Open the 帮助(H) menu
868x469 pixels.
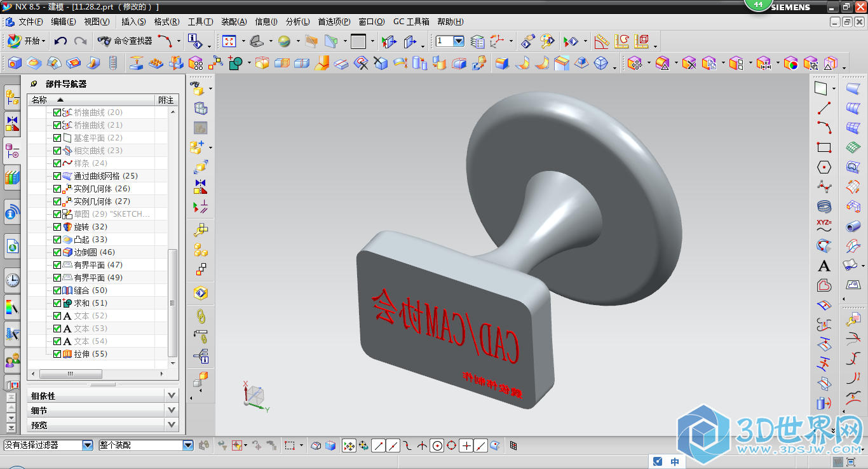pos(450,22)
